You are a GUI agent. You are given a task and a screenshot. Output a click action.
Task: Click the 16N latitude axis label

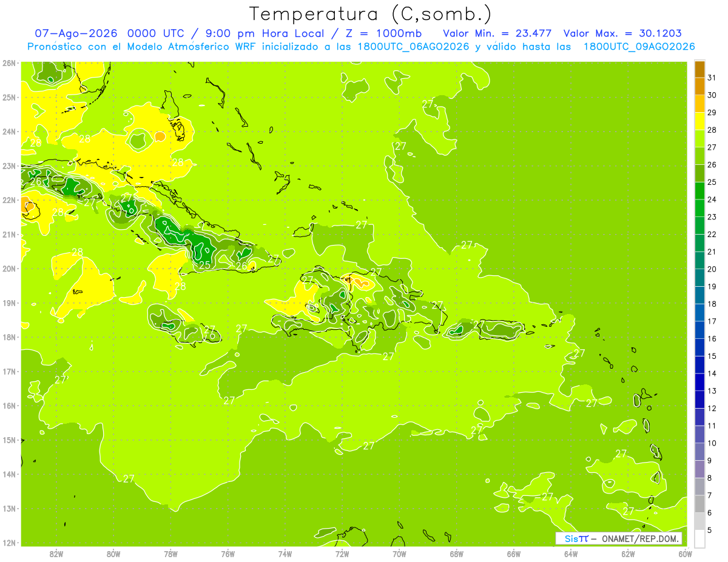(9, 406)
